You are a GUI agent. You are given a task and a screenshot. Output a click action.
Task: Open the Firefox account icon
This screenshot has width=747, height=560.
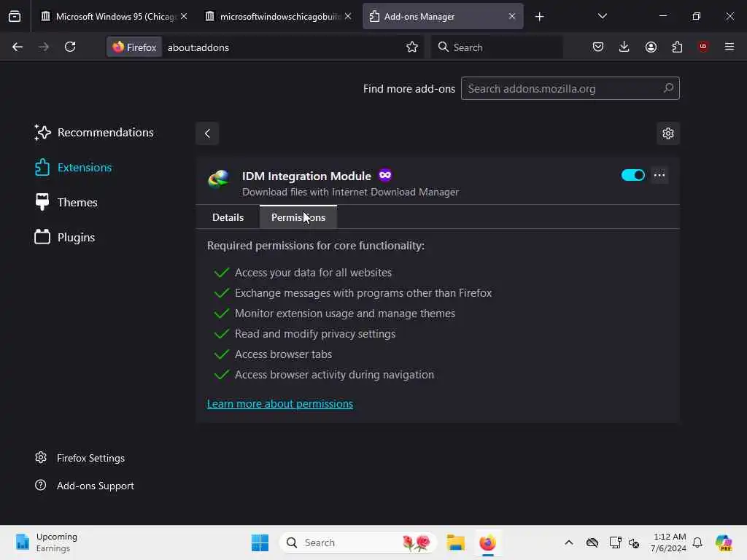pyautogui.click(x=651, y=47)
